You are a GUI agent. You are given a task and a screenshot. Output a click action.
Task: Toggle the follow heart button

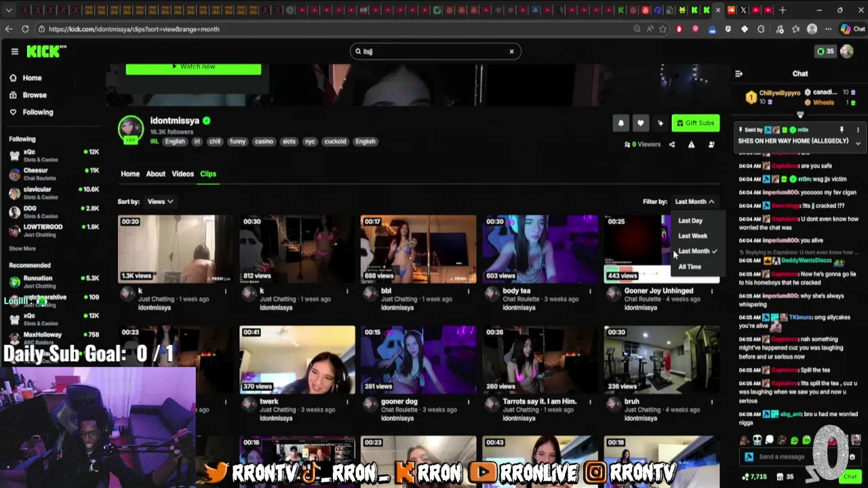(x=640, y=123)
